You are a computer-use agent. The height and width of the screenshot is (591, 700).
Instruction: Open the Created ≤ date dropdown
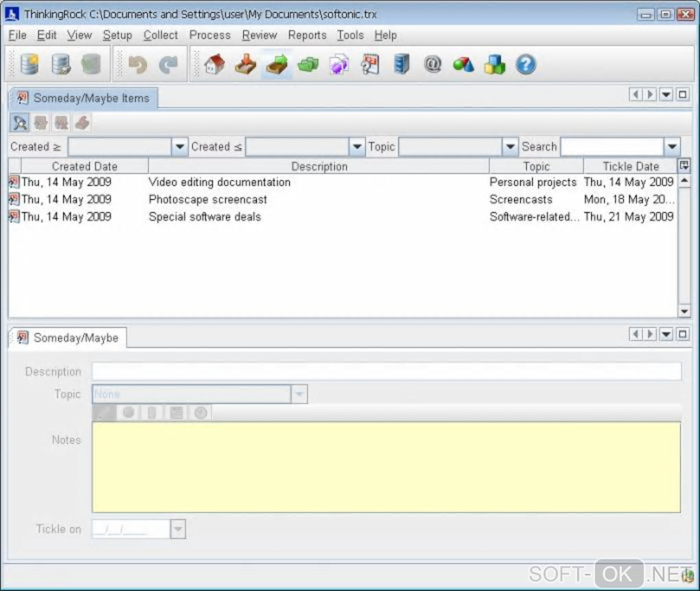point(357,146)
